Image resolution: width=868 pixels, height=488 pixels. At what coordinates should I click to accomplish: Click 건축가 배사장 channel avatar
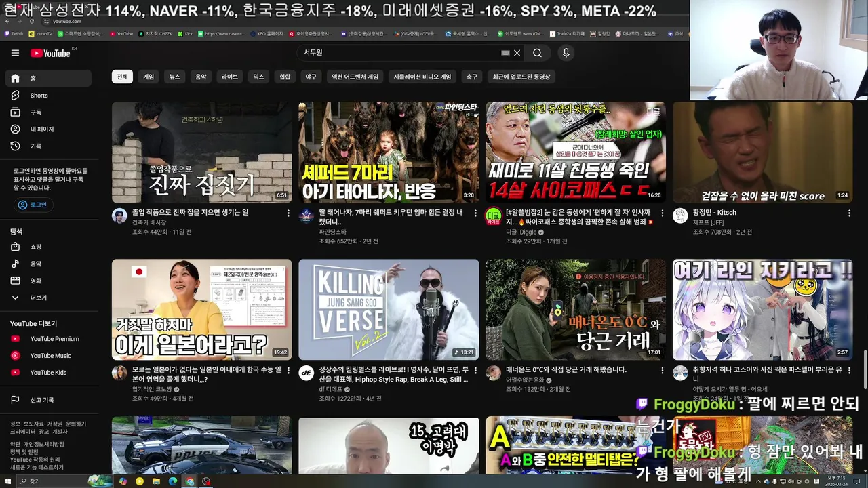[119, 216]
